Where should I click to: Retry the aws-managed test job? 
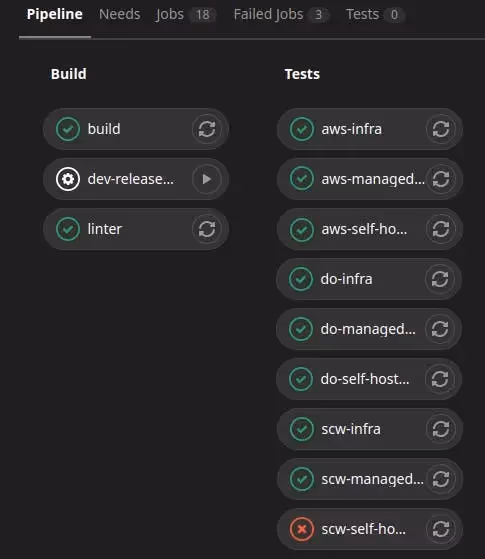coord(441,179)
